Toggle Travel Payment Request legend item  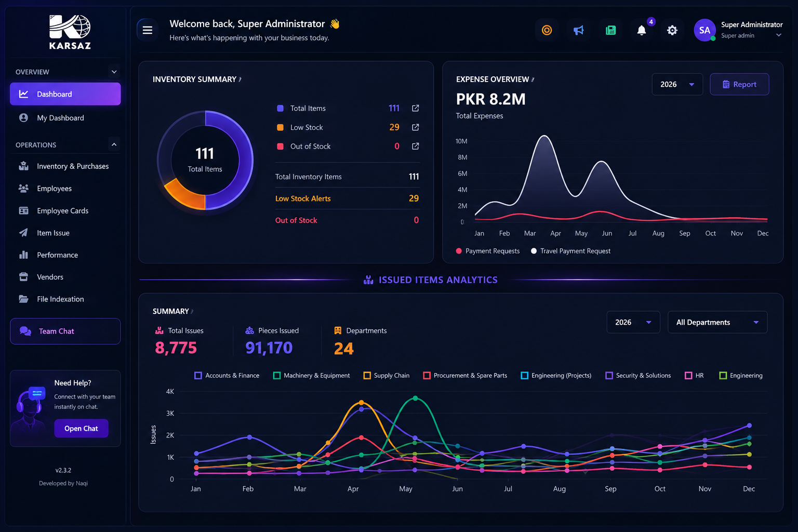click(x=570, y=251)
